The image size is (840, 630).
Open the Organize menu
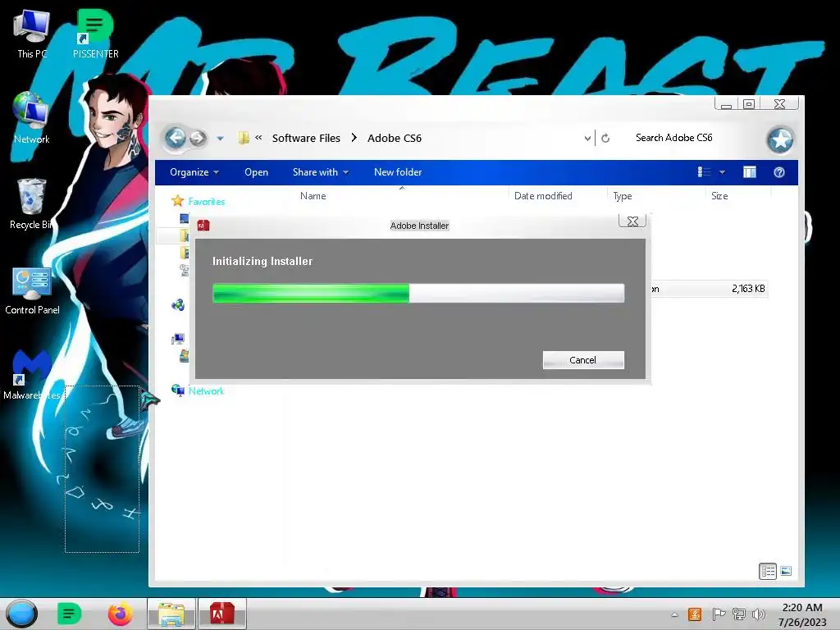coord(194,172)
